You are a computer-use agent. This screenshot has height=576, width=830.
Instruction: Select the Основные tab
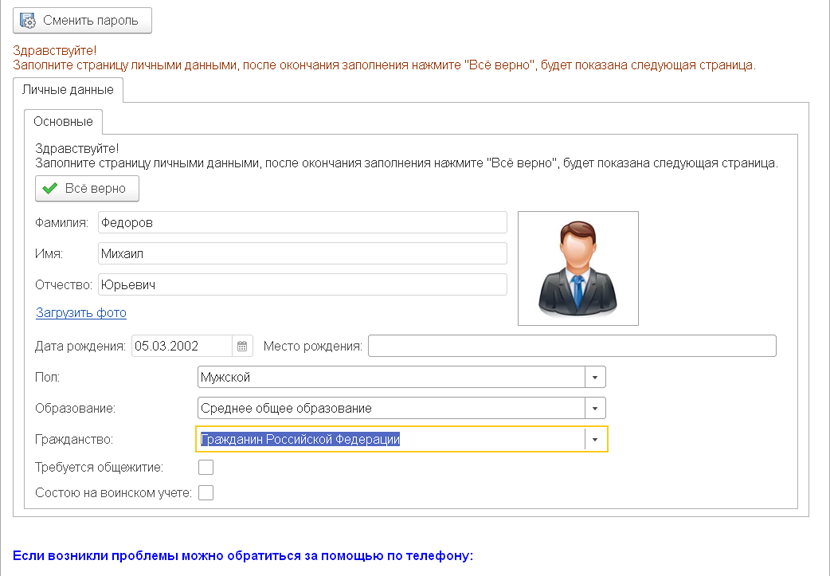(x=63, y=122)
